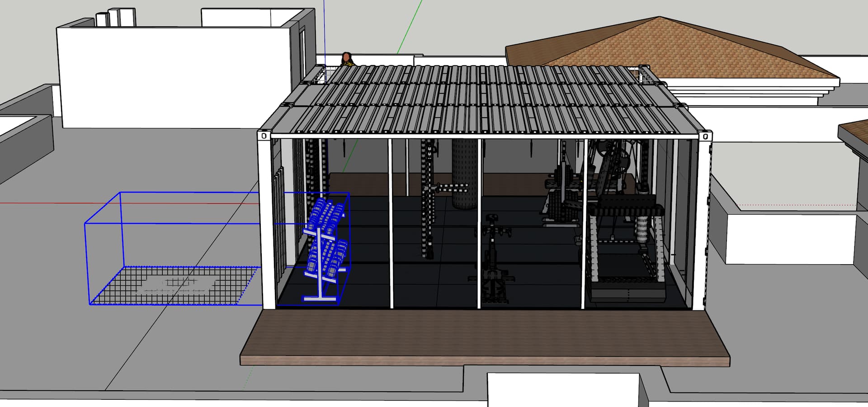Click the human figure behind the container roof
Image resolution: width=868 pixels, height=407 pixels.
(347, 59)
